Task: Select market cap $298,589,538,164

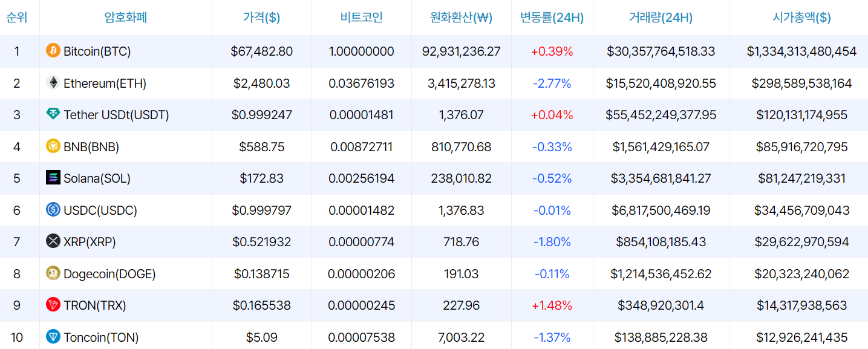Action: pyautogui.click(x=801, y=83)
